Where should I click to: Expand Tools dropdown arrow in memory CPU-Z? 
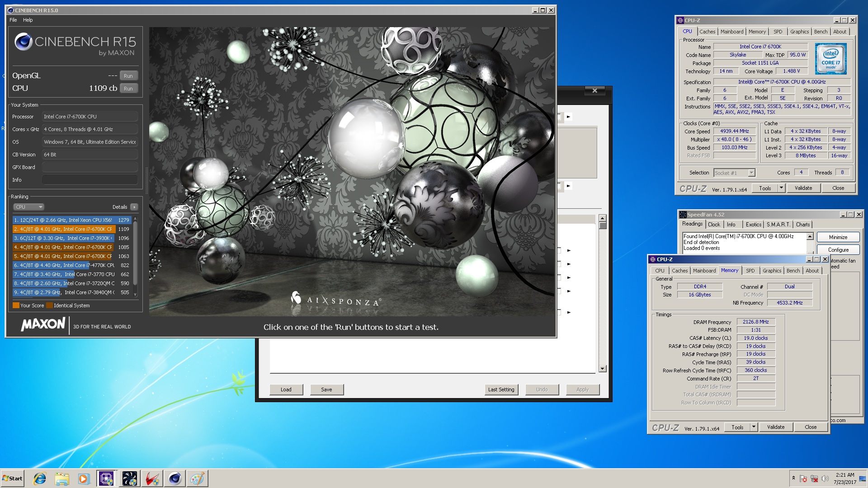click(x=754, y=427)
